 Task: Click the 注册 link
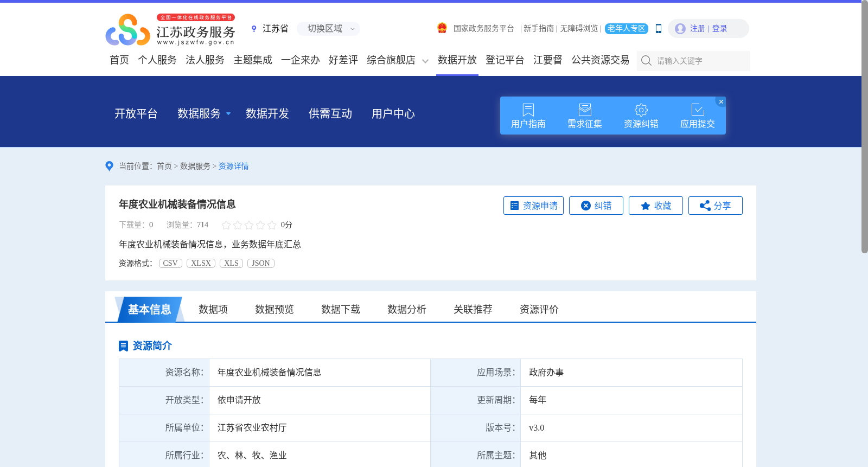click(698, 29)
